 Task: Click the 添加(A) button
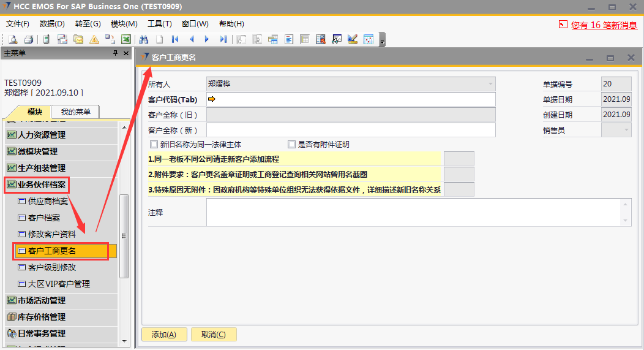pos(164,335)
